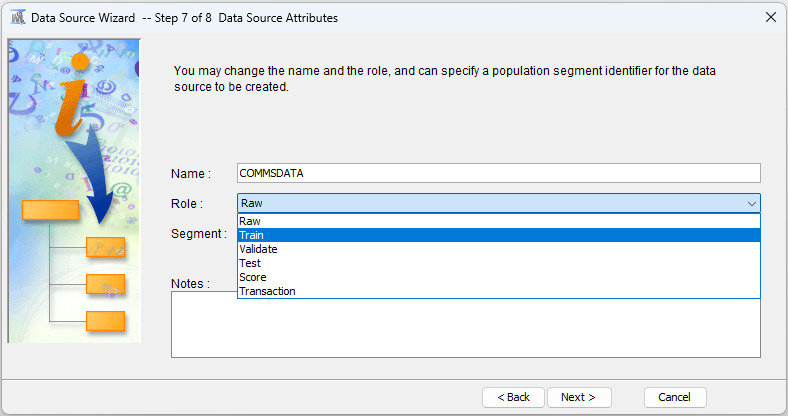The height and width of the screenshot is (416, 788).
Task: Go to previous step with Back button
Action: [513, 397]
